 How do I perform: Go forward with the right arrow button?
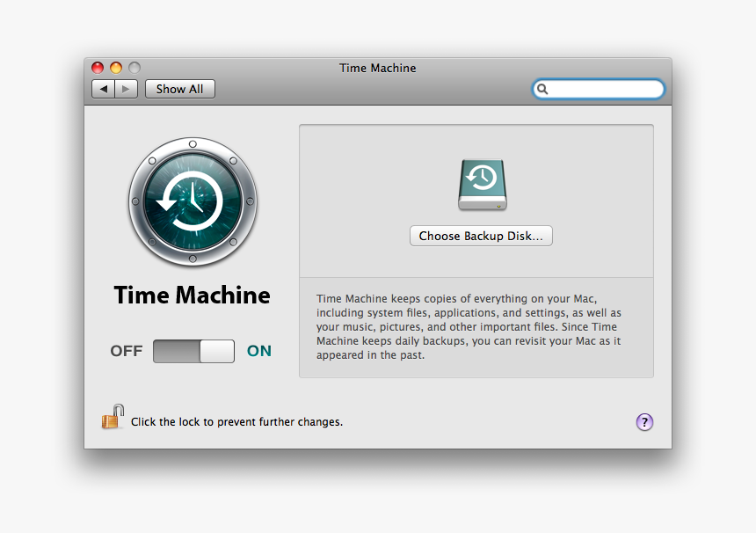click(x=127, y=89)
